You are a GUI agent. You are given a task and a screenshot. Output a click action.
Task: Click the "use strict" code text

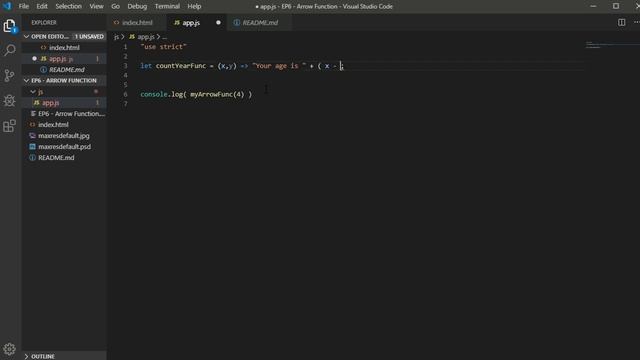click(x=163, y=47)
